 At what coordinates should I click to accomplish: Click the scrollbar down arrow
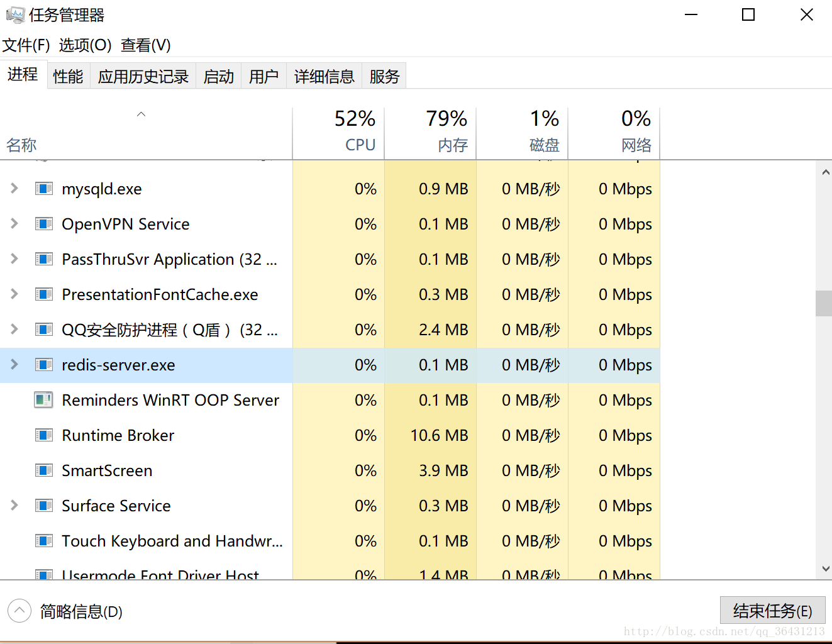point(825,569)
